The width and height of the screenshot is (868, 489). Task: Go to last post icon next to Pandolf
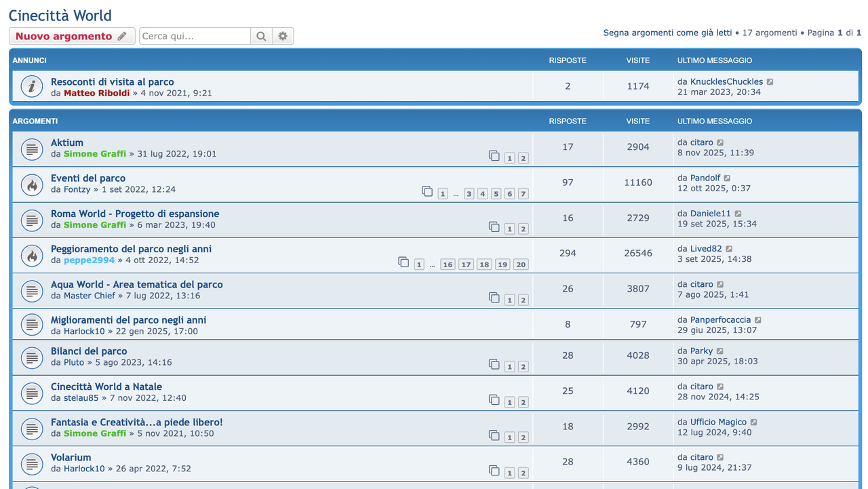727,178
